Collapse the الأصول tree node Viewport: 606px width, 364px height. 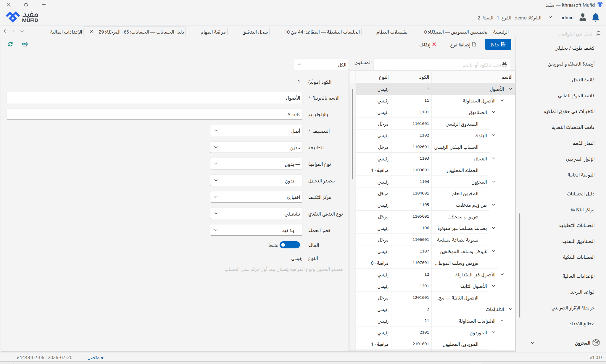pyautogui.click(x=510, y=89)
